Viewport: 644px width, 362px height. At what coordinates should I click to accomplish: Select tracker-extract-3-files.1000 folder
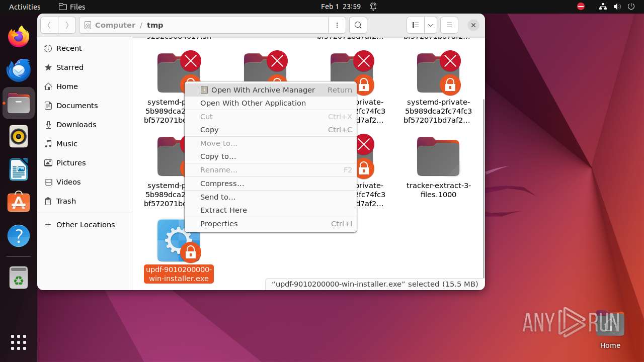click(x=438, y=157)
